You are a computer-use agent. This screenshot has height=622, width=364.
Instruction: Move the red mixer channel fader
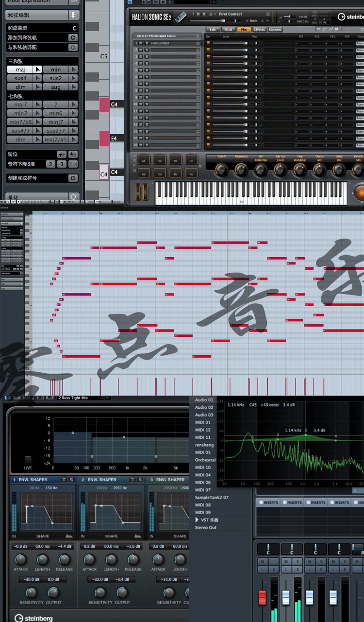pos(263,597)
